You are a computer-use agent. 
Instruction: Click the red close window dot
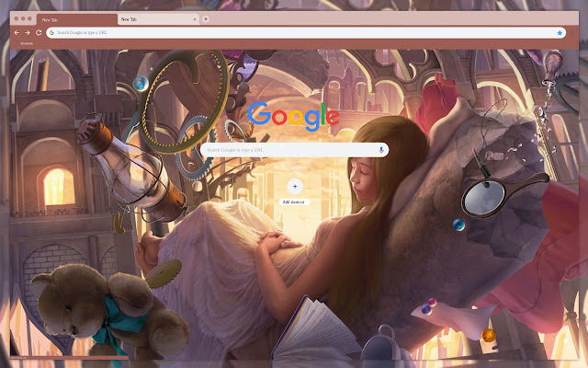click(x=17, y=18)
